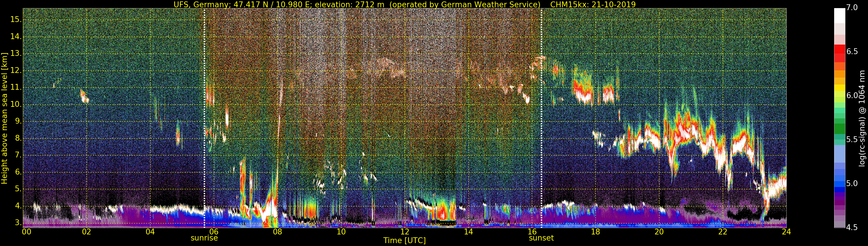Click the height axis tick '11.'
Viewport: 868px width, 246px height.
16,88
